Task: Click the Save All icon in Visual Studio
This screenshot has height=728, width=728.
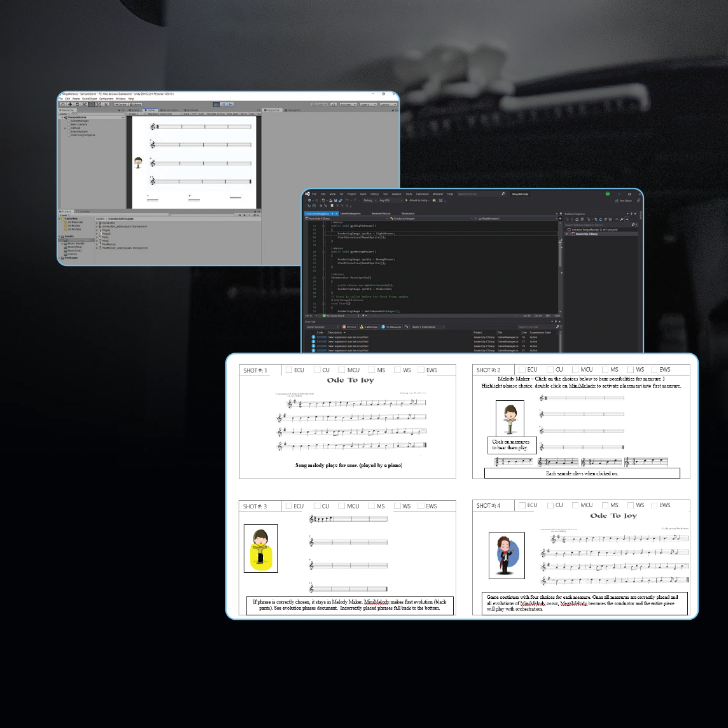Action: (x=340, y=200)
